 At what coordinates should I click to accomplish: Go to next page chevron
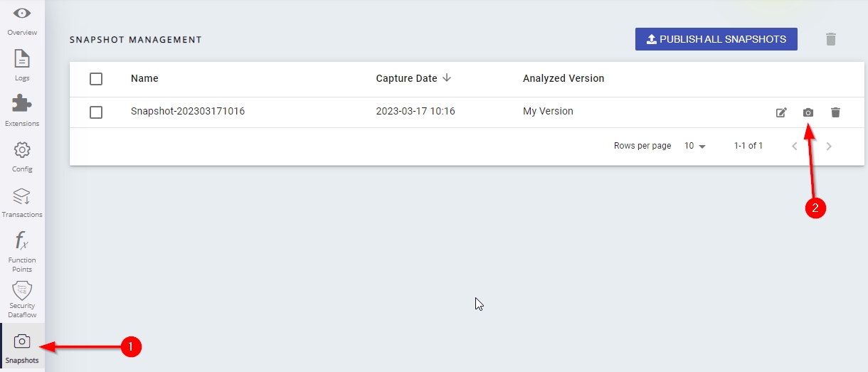829,146
